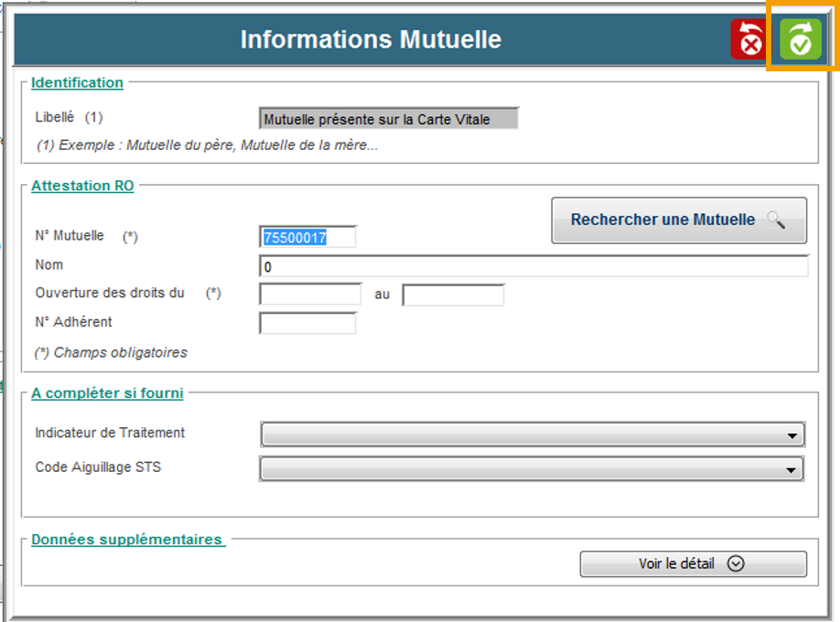840x622 pixels.
Task: Click the Données supplémentaires heading
Action: click(127, 540)
